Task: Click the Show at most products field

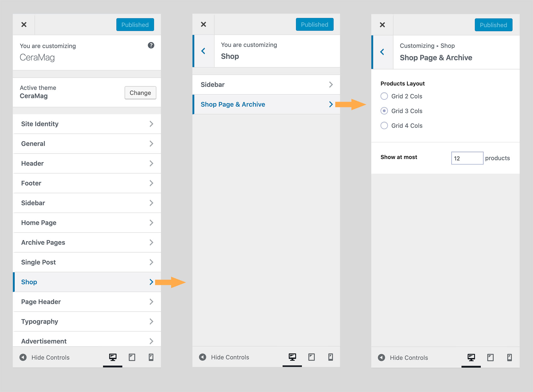Action: click(x=467, y=158)
